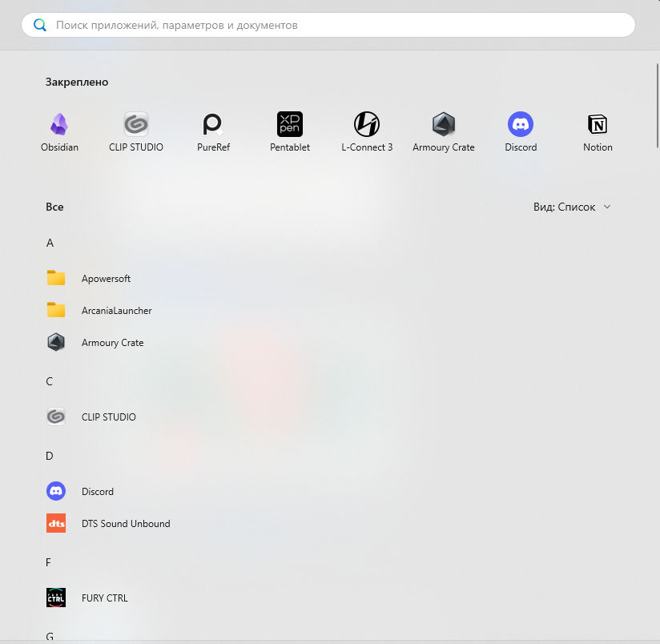The height and width of the screenshot is (644, 660).
Task: Select Apowersoft text in list
Action: click(x=106, y=279)
